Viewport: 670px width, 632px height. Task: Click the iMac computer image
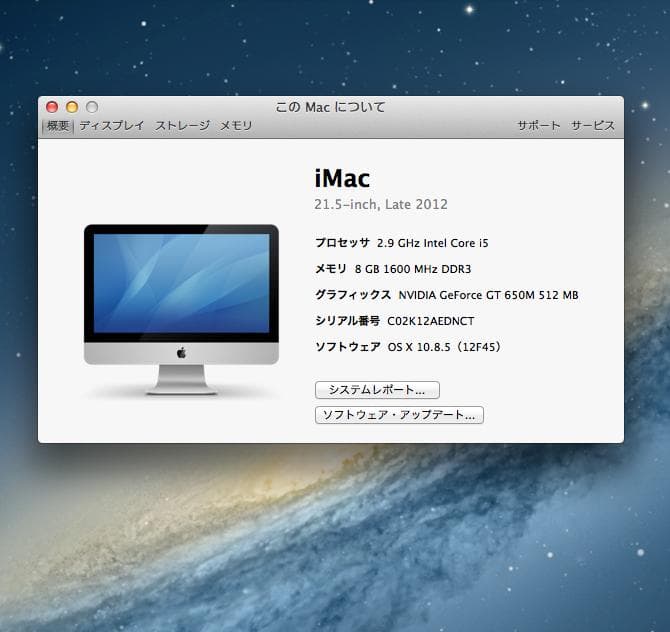(x=181, y=309)
